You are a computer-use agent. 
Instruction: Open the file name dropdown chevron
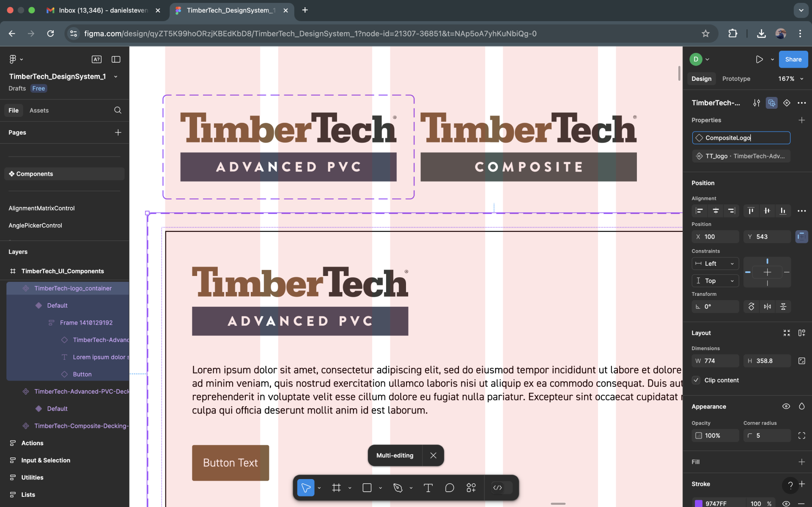115,77
